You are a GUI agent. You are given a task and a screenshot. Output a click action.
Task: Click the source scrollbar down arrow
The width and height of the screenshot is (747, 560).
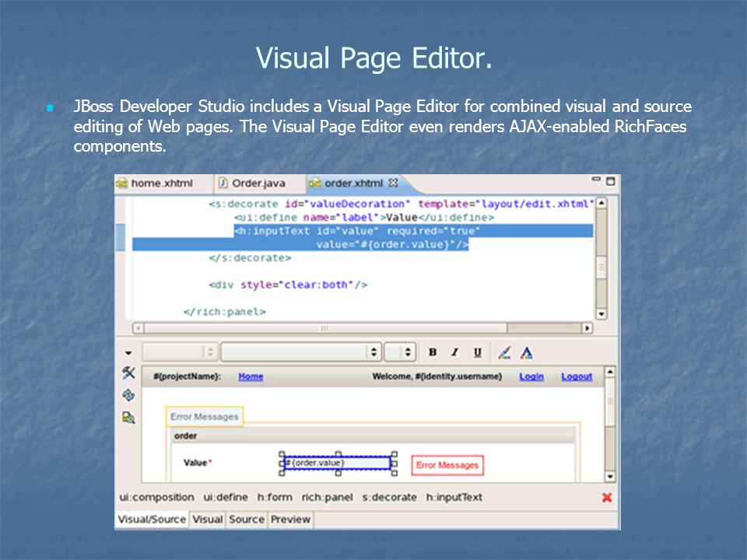coord(601,313)
